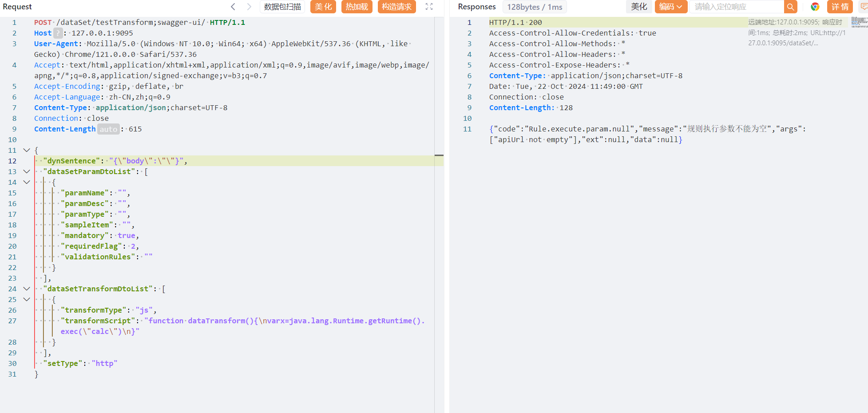This screenshot has height=413, width=868.
Task: Click the POST method text on line 1
Action: [43, 22]
